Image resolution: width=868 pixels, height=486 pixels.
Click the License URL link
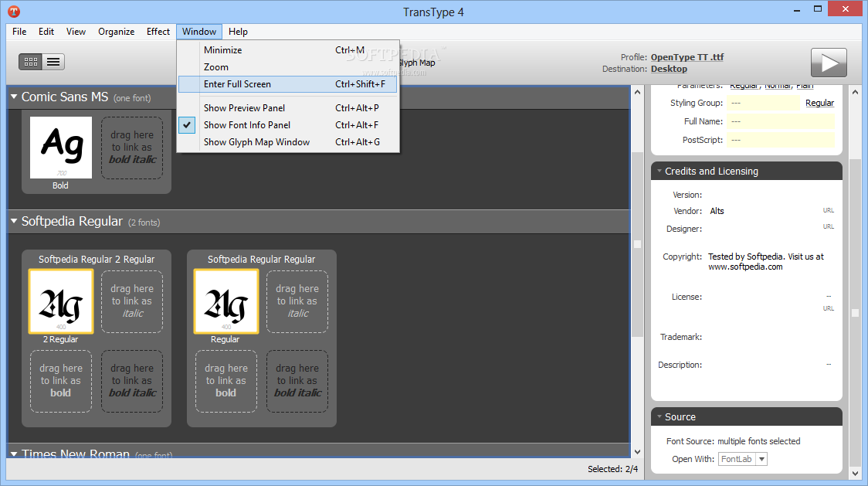[x=828, y=308]
